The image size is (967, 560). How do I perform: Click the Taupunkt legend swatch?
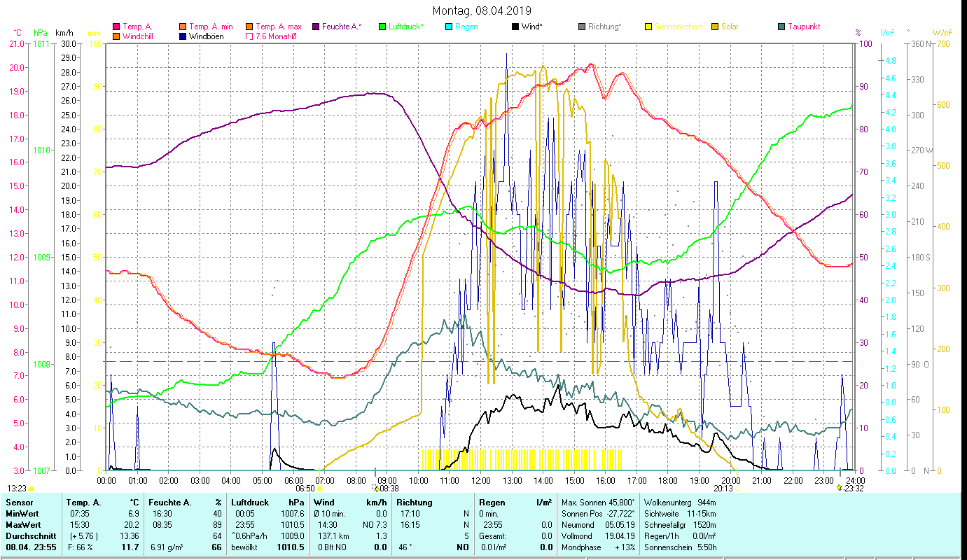point(781,27)
